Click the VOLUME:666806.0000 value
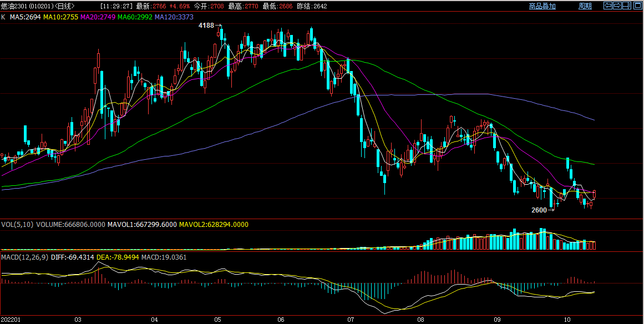The height and width of the screenshot is (324, 644). click(71, 225)
